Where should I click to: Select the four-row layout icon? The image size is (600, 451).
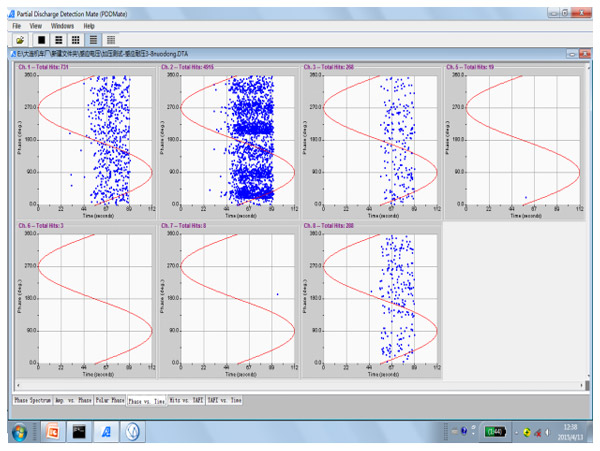(x=93, y=40)
